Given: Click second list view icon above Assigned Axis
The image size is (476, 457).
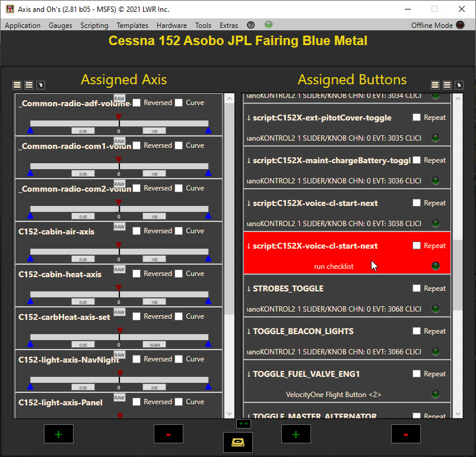Looking at the screenshot, I should tap(29, 85).
